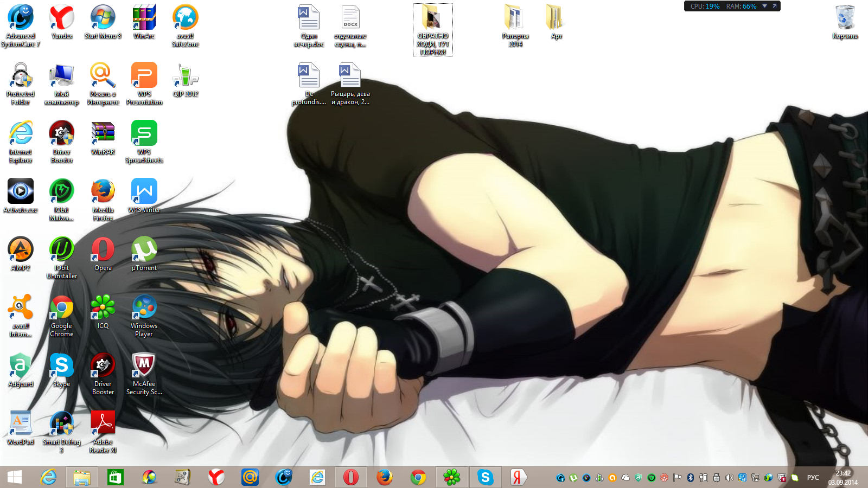Image resolution: width=868 pixels, height=488 pixels.
Task: Open IObit Uninstaller shortcut
Action: (x=62, y=258)
